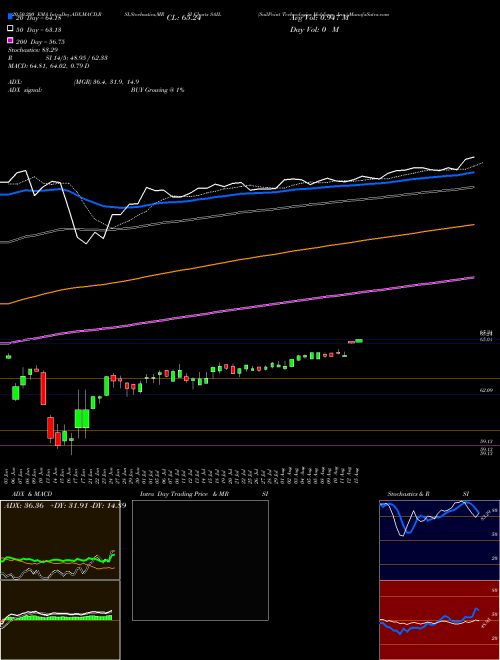Screen dimensions: 500x660
Task: Click the blue 20 Day legend square
Action: (x=10, y=17)
